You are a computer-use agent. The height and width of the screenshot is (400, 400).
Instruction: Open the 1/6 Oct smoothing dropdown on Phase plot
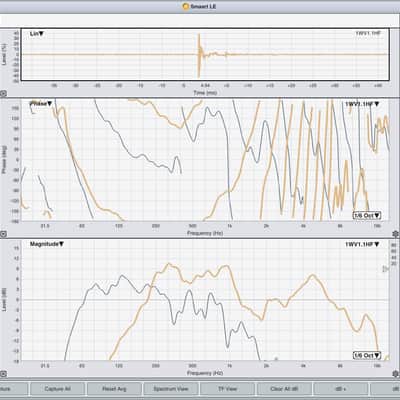coord(367,215)
